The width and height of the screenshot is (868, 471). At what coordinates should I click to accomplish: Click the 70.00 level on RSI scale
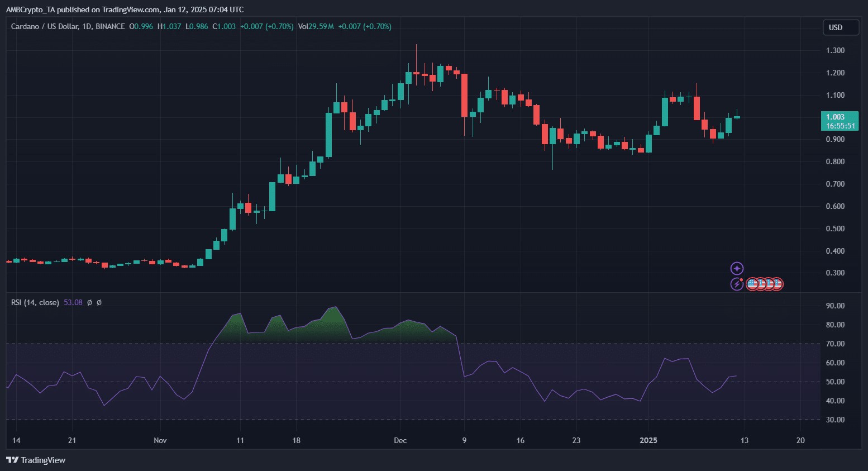[x=835, y=344]
